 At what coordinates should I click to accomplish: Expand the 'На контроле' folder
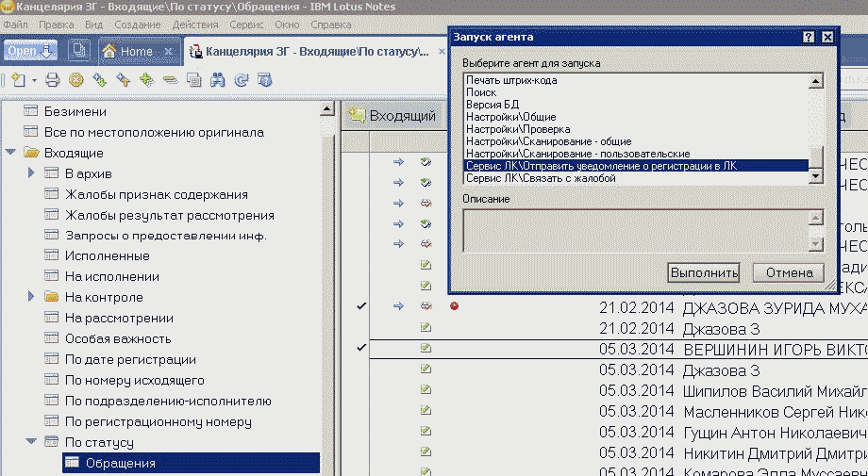(31, 298)
